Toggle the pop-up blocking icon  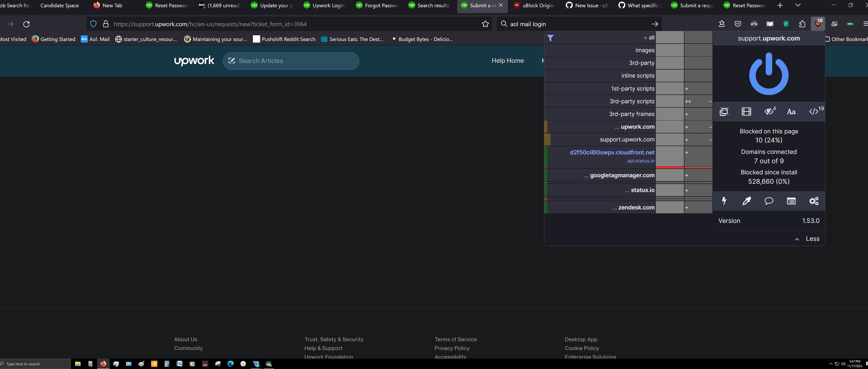pos(724,111)
